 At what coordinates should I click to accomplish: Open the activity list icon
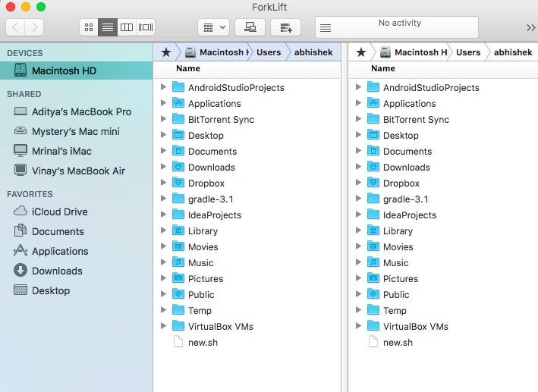point(326,27)
